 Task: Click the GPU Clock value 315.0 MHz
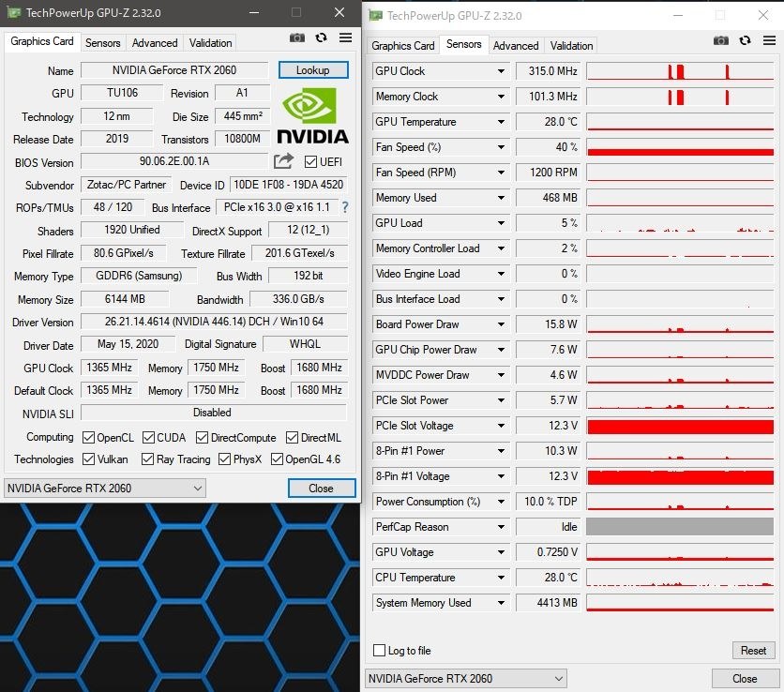pos(548,71)
